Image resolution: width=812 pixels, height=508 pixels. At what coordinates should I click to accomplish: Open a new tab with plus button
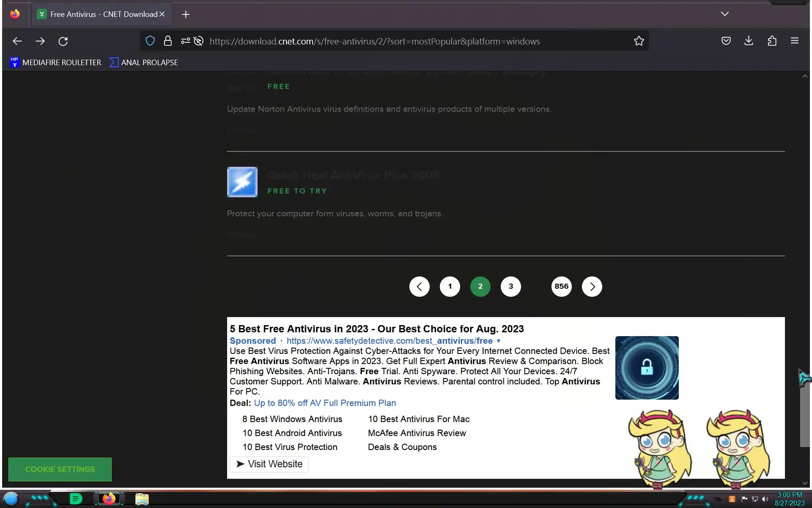tap(186, 14)
